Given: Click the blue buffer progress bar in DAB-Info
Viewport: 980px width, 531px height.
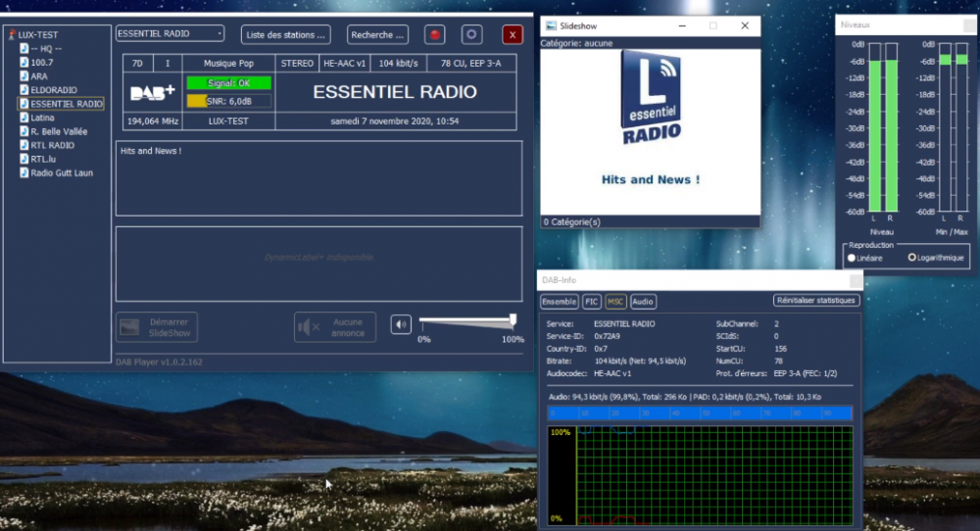Looking at the screenshot, I should [700, 412].
